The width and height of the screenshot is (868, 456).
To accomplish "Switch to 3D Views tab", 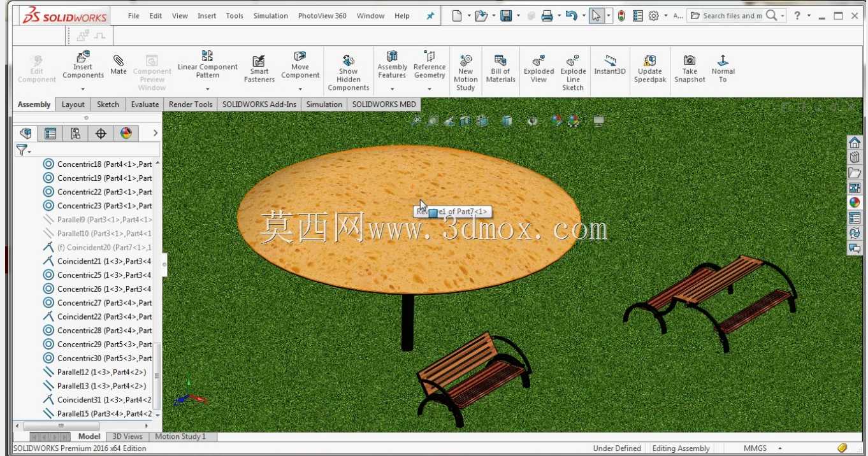I will [x=127, y=437].
